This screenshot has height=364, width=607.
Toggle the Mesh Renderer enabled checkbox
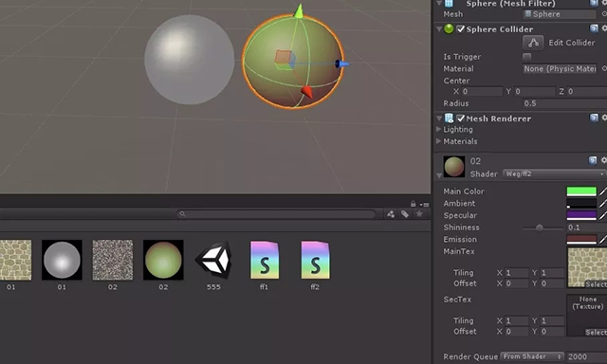460,118
